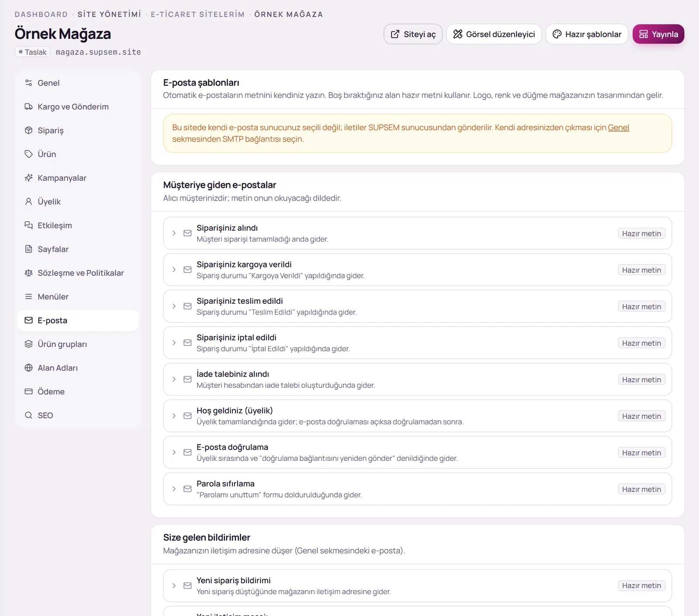Expand the Yeni sipariş bildirimi chevron
Screen dimensions: 699x616
point(174,586)
